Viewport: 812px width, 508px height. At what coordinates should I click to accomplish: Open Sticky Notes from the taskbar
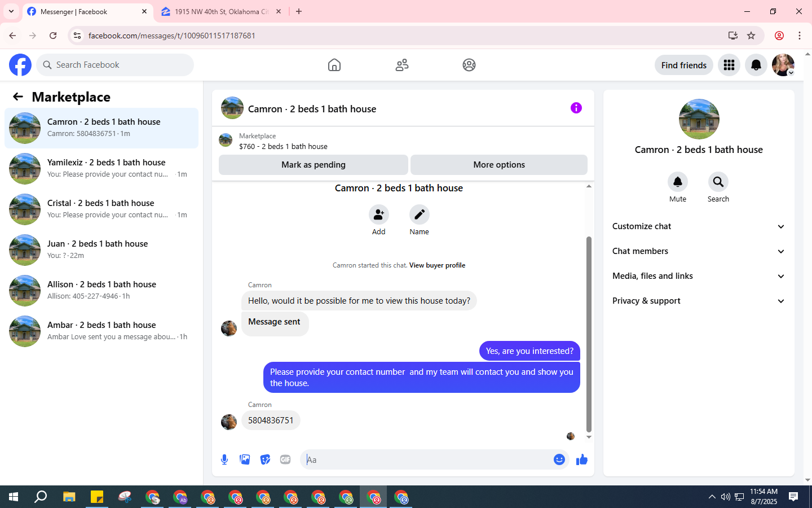pyautogui.click(x=97, y=497)
